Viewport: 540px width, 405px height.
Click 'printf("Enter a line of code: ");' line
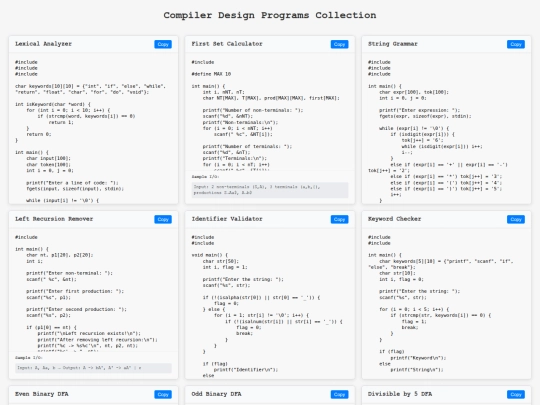tap(72, 183)
